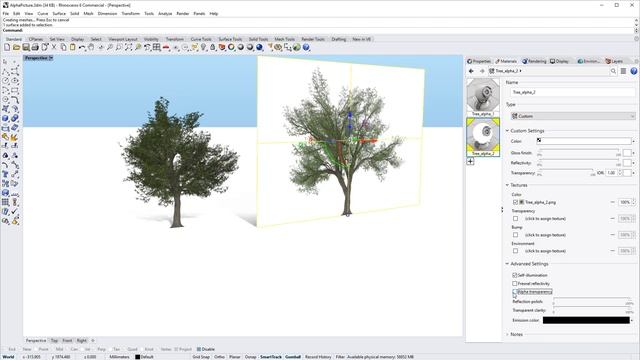Click the Undo arrow icon
The image size is (640, 360).
82,47
